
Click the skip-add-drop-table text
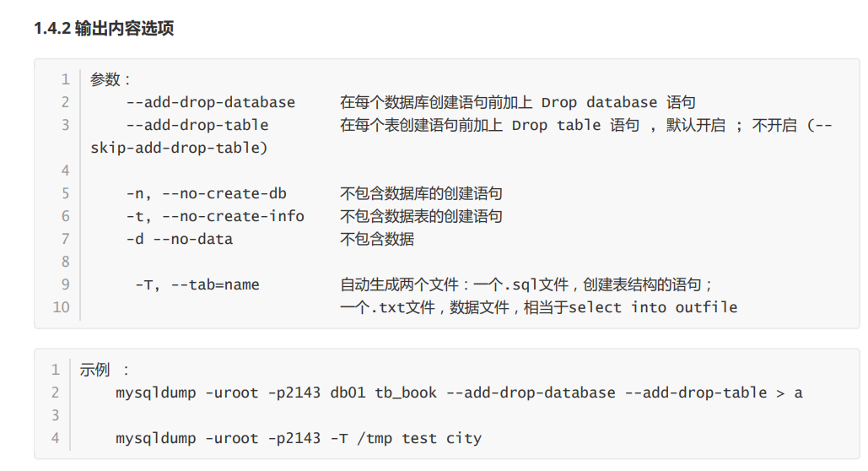pyautogui.click(x=179, y=148)
